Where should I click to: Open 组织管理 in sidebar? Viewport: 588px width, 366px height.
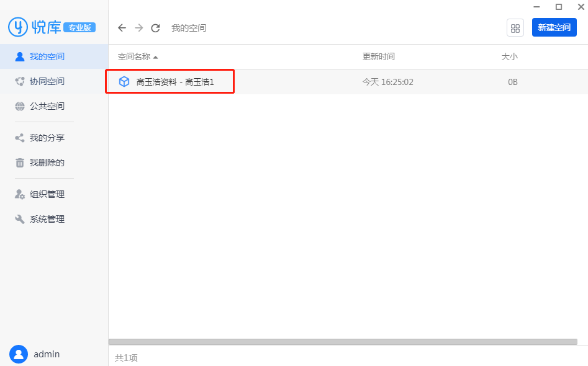point(54,194)
